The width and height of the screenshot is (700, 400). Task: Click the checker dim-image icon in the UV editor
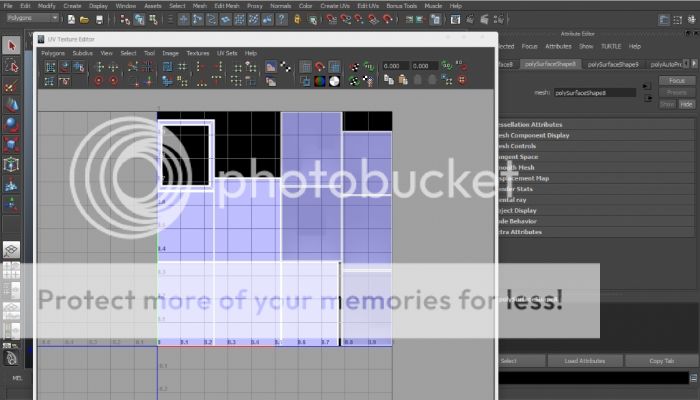coord(286,67)
